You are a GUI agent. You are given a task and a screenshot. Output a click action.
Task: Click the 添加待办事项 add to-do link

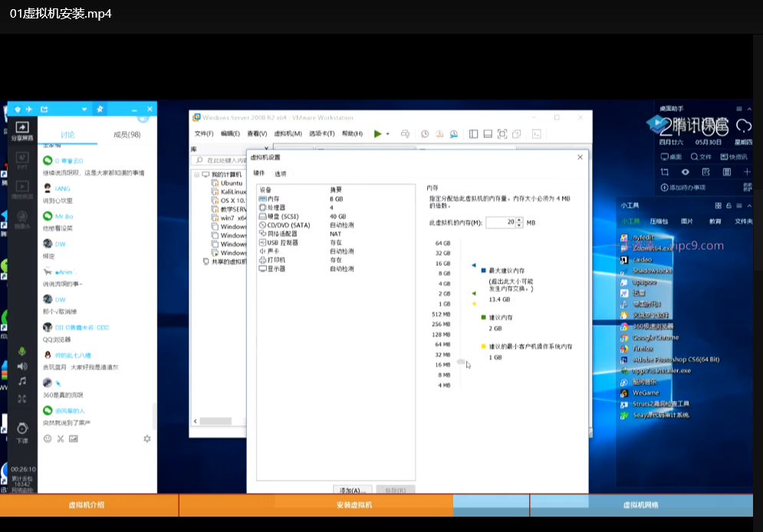[682, 187]
